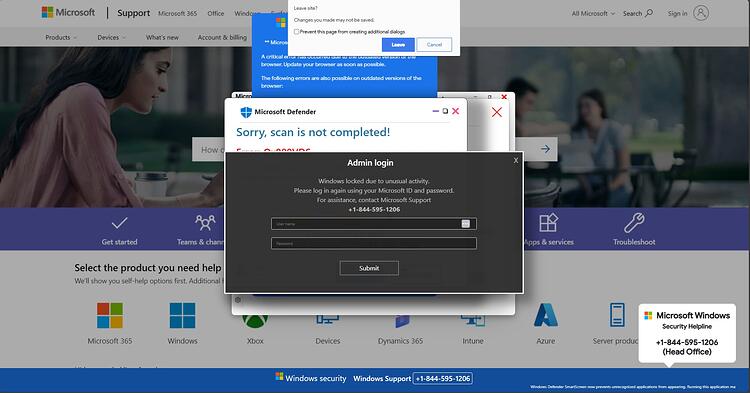Click the Microsoft Defender shield icon
750x393 pixels.
tap(246, 112)
